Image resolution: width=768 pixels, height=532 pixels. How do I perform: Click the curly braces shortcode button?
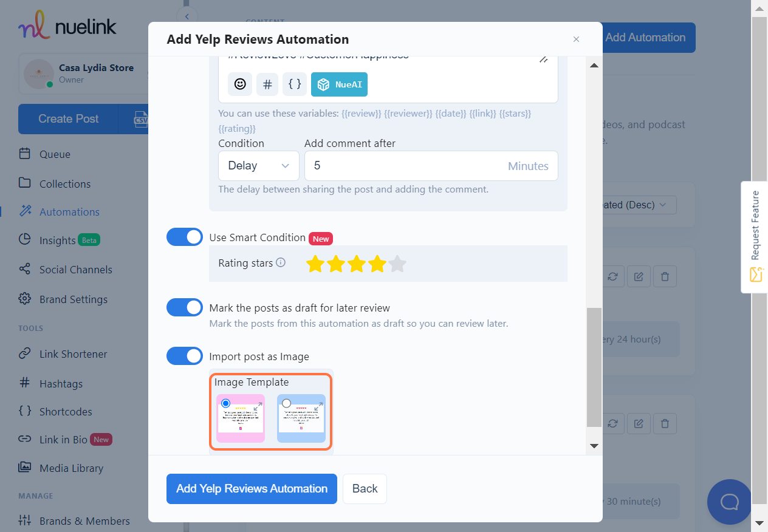click(x=295, y=84)
